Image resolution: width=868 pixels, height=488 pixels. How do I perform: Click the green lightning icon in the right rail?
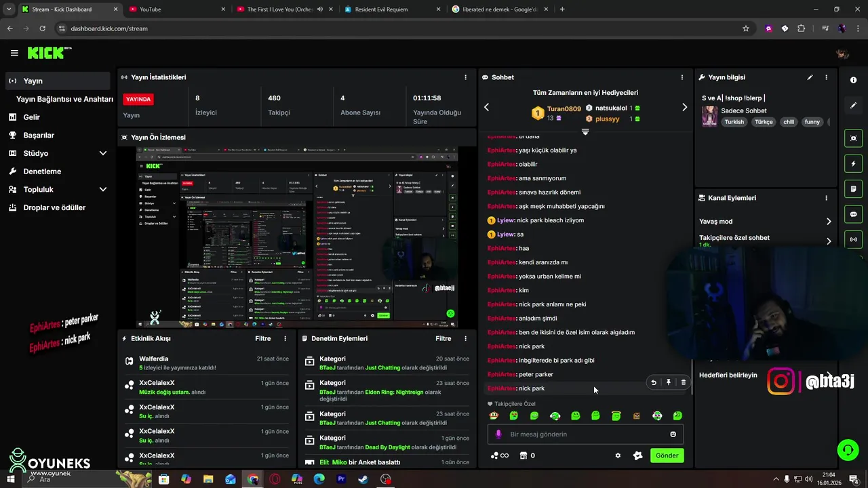point(853,163)
